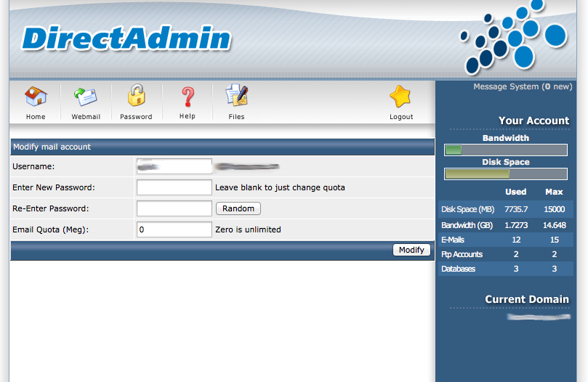Click the DirectAdmin logo
The width and height of the screenshot is (588, 382).
click(126, 38)
